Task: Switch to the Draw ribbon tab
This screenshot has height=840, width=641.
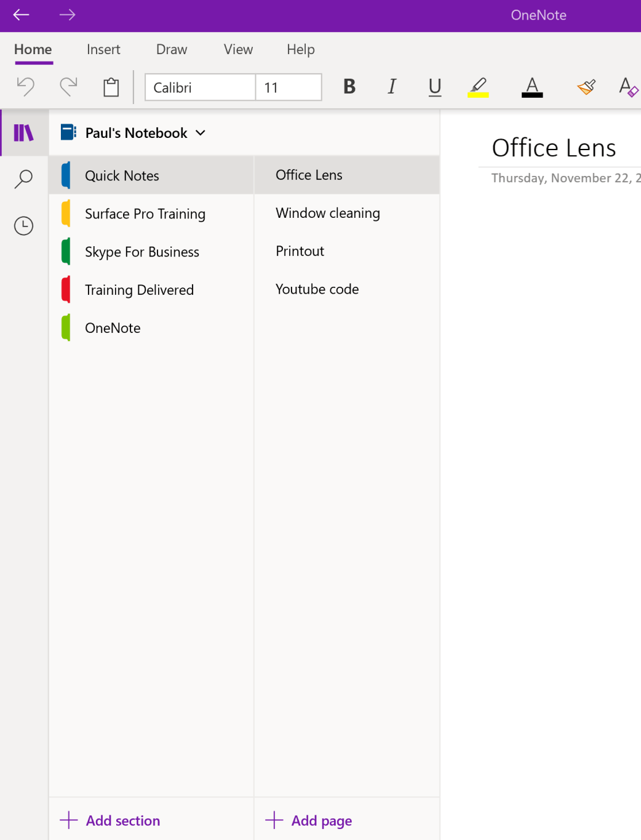Action: (171, 49)
